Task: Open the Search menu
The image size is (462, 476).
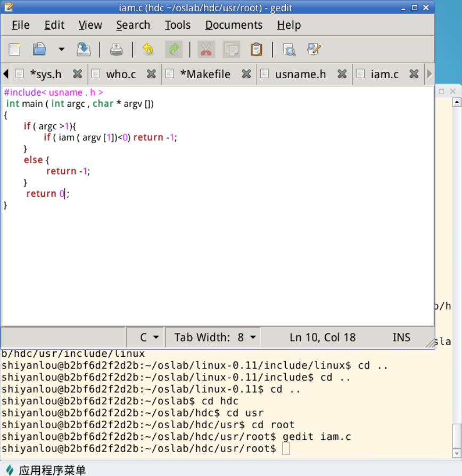Action: click(133, 25)
